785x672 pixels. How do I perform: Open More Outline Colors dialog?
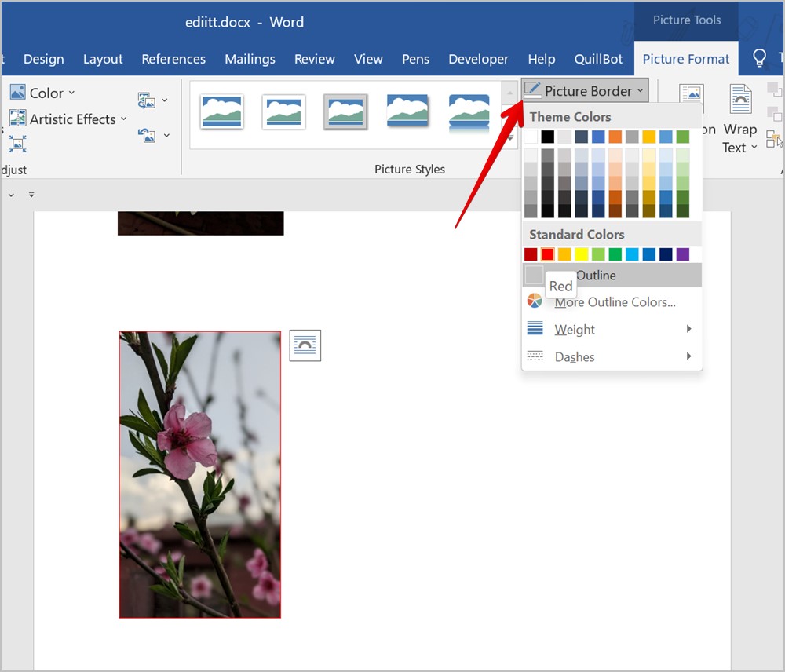tap(612, 302)
